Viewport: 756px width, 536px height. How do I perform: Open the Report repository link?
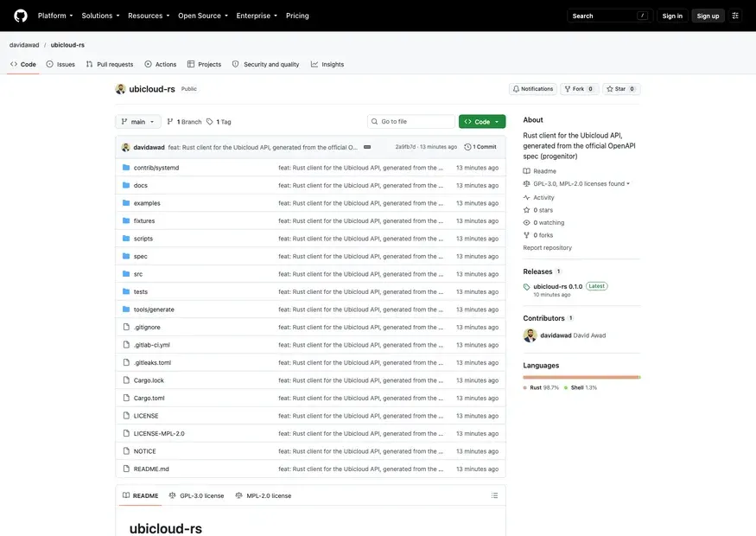pos(547,247)
